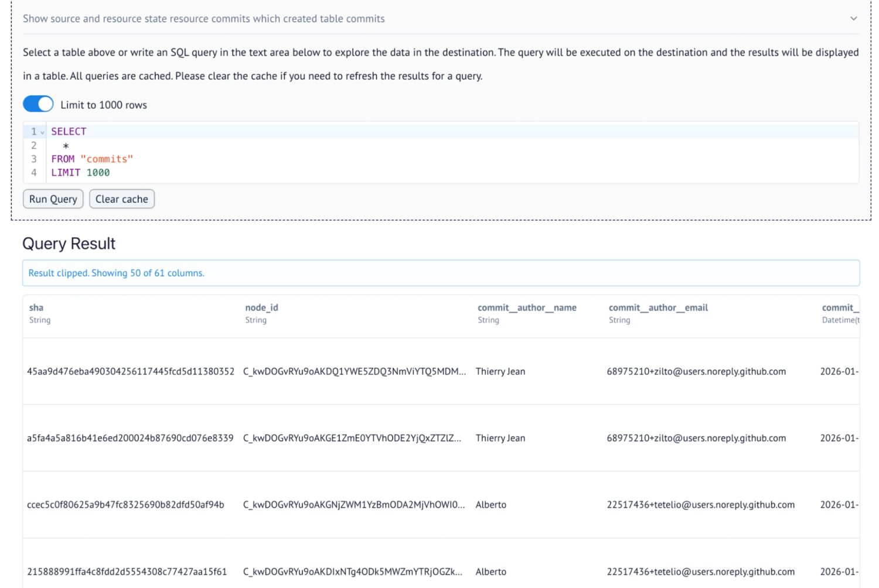The width and height of the screenshot is (879, 588).
Task: Click the "Query Result" heading
Action: (x=68, y=244)
